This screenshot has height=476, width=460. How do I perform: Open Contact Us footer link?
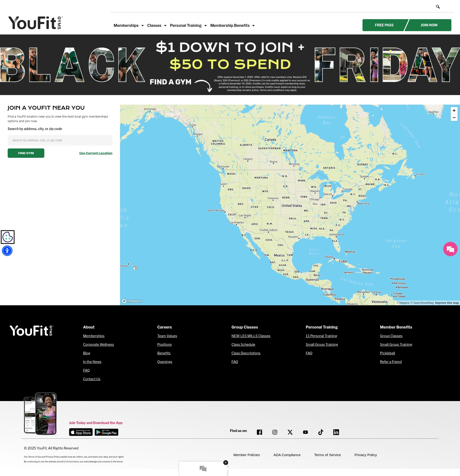92,379
